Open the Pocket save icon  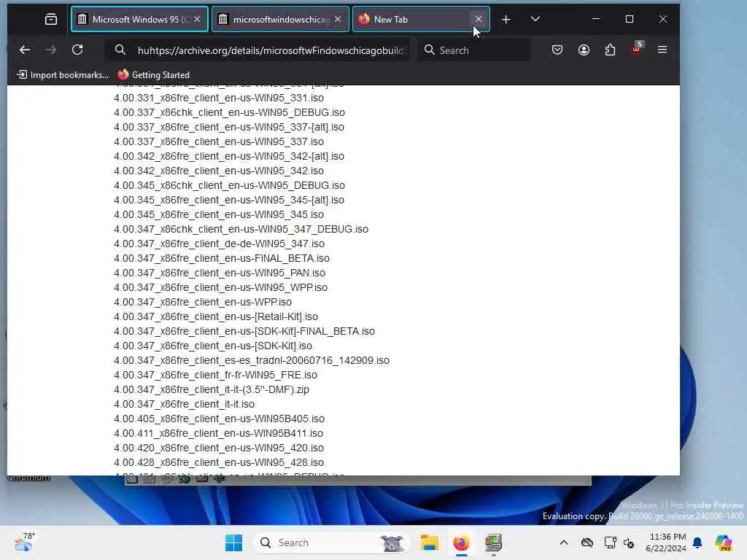557,50
